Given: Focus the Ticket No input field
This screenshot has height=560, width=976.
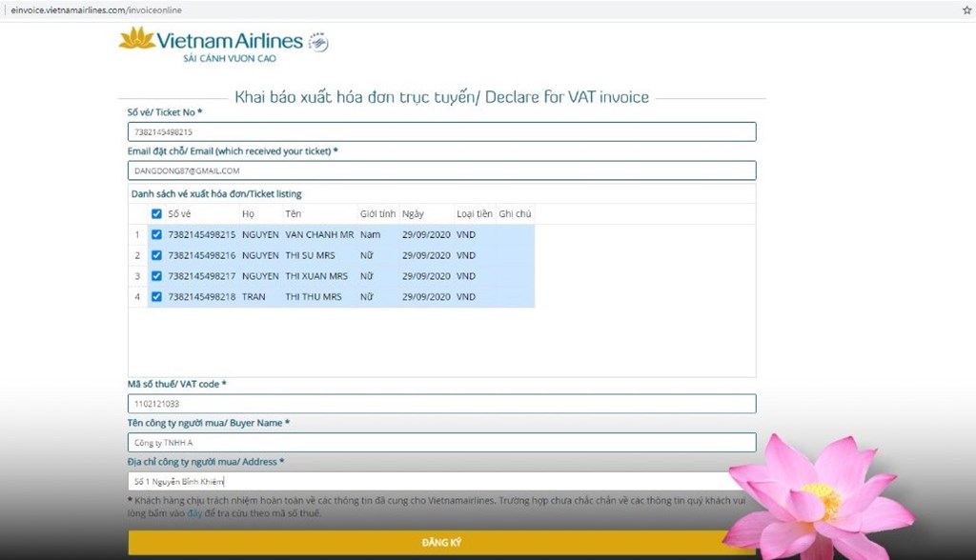Looking at the screenshot, I should 441,132.
